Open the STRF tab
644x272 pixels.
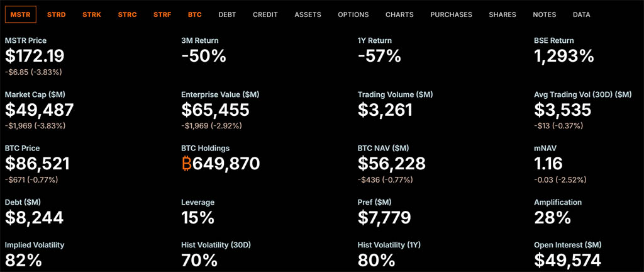pyautogui.click(x=162, y=14)
